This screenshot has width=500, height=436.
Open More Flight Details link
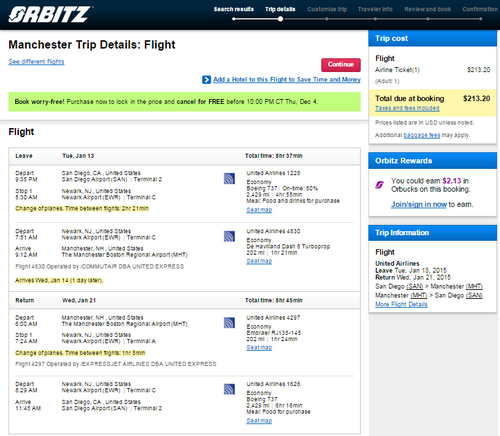click(401, 304)
